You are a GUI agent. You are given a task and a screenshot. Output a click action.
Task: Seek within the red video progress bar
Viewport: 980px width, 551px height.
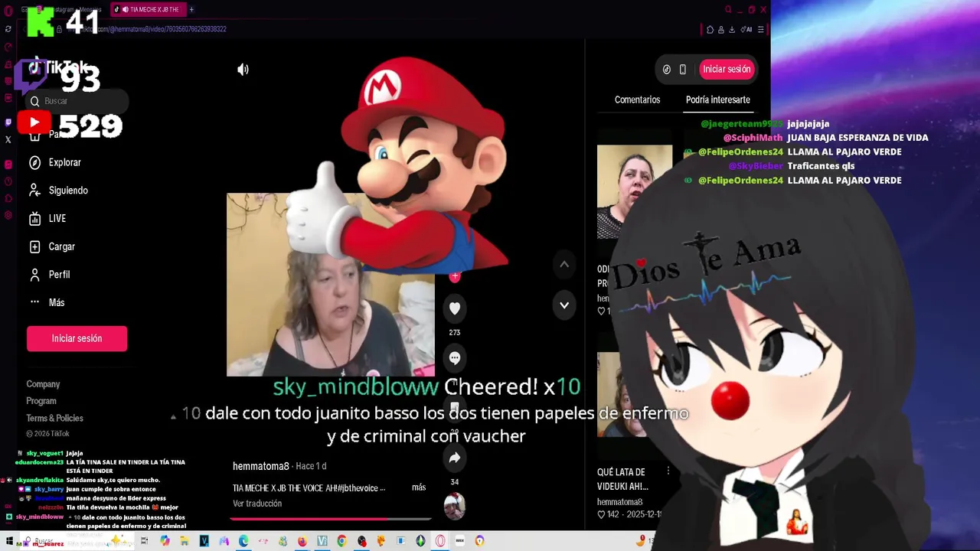pyautogui.click(x=331, y=519)
